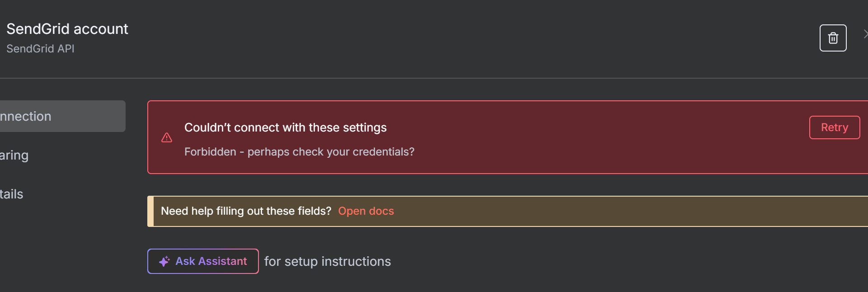Click the "for setup instructions" text
Image resolution: width=868 pixels, height=292 pixels.
327,261
